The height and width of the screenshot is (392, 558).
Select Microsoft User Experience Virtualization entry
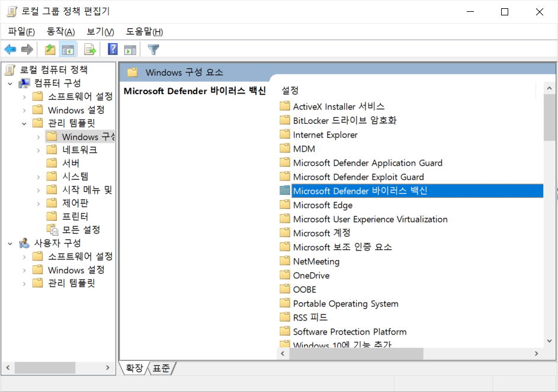click(x=370, y=219)
